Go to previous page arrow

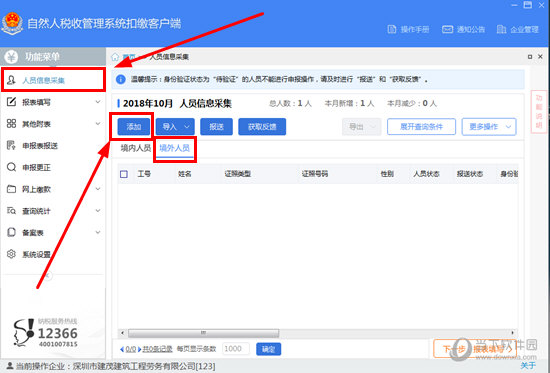click(122, 349)
